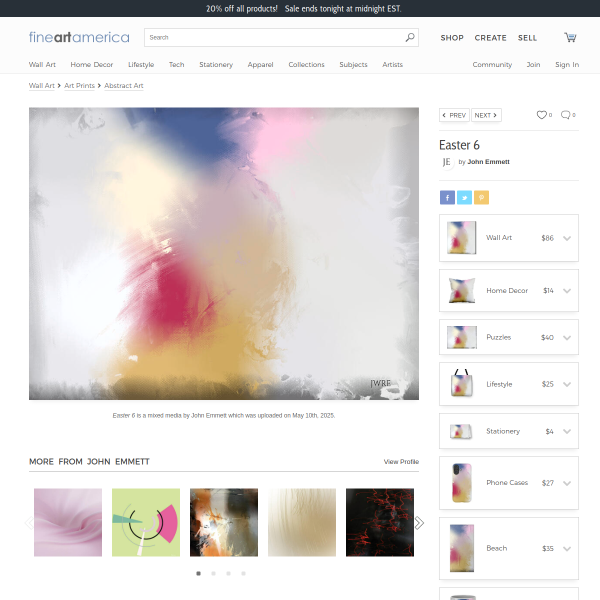Open the Wall Art nav menu
This screenshot has height=600, width=600.
click(42, 64)
